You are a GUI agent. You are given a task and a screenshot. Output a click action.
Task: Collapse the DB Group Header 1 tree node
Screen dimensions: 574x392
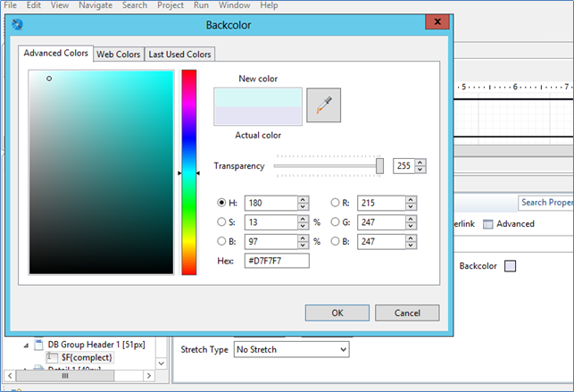[26, 346]
